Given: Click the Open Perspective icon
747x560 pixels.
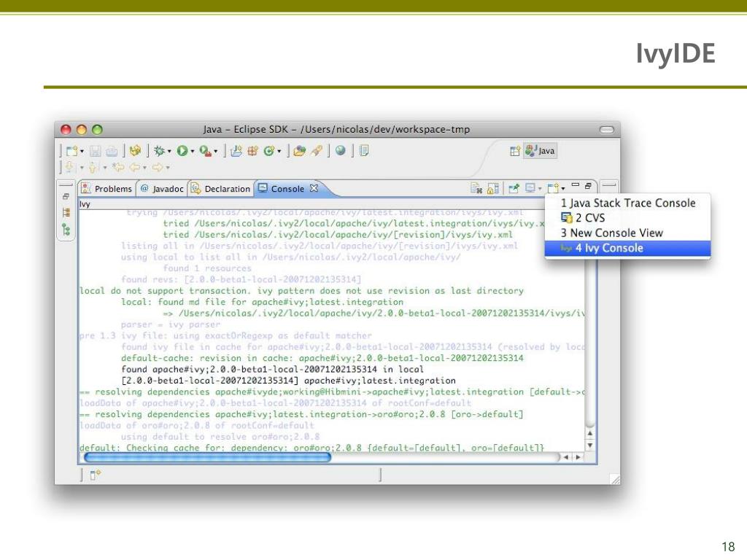Looking at the screenshot, I should coord(514,152).
